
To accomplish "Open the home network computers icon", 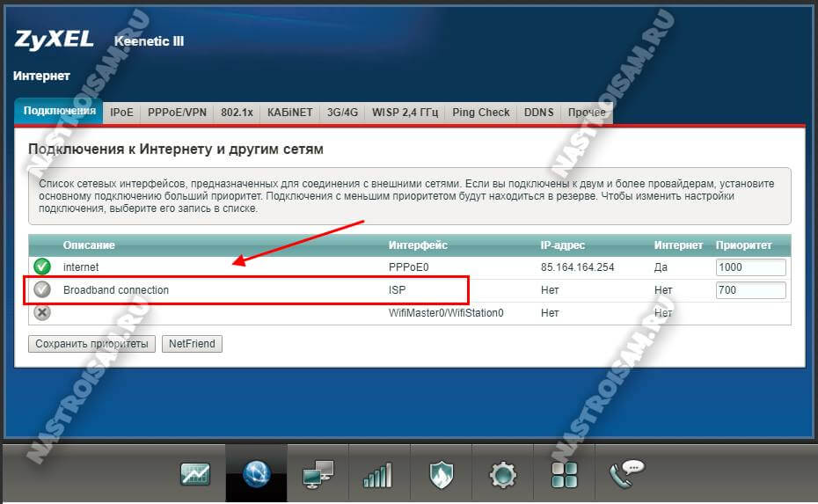I will click(318, 475).
